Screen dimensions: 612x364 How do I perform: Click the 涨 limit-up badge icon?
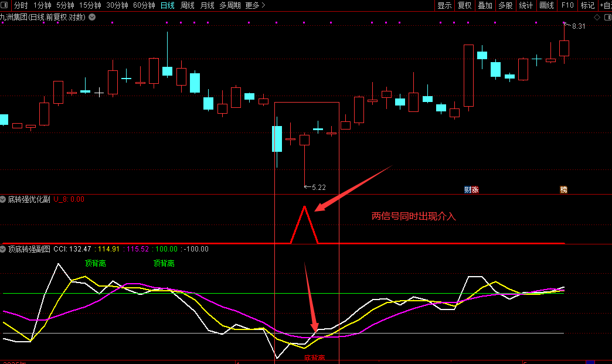pyautogui.click(x=475, y=190)
